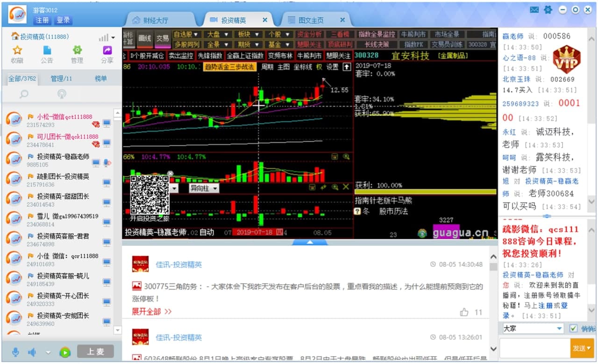Click the picture icon before 300775三角防务
This screenshot has height=364, width=598.
coord(136,286)
